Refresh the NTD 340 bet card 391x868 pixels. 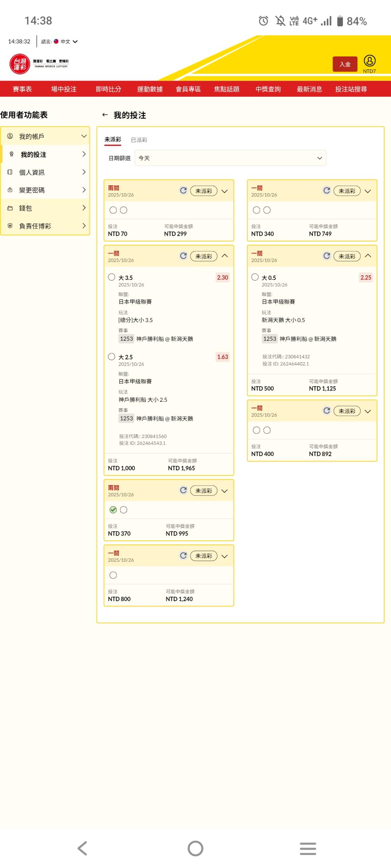327,191
